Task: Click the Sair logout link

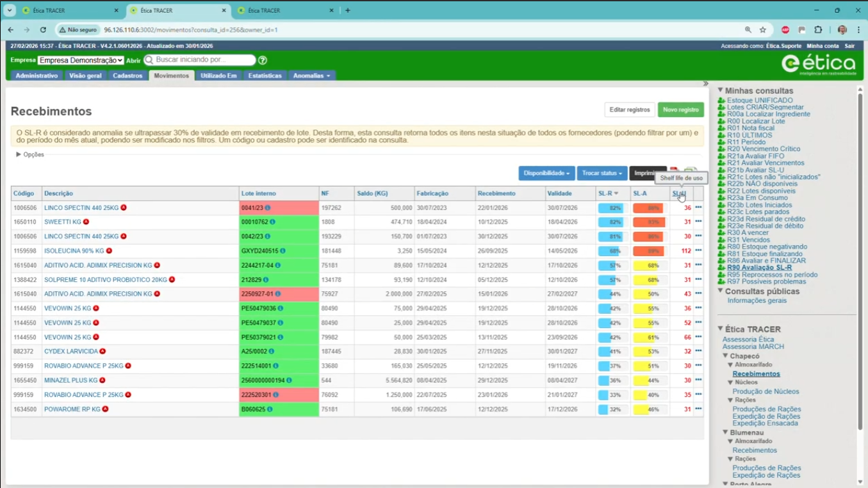Action: click(x=849, y=46)
